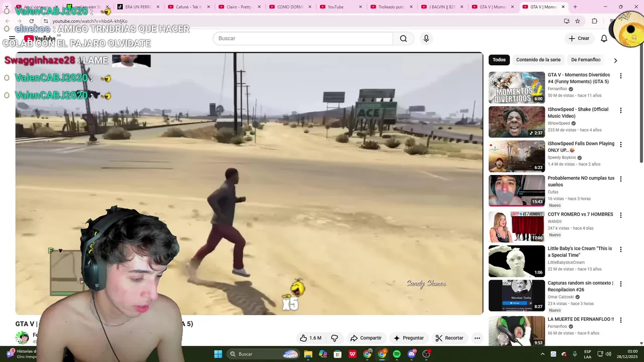Start voice search with microphone icon
This screenshot has width=644, height=362.
426,38
